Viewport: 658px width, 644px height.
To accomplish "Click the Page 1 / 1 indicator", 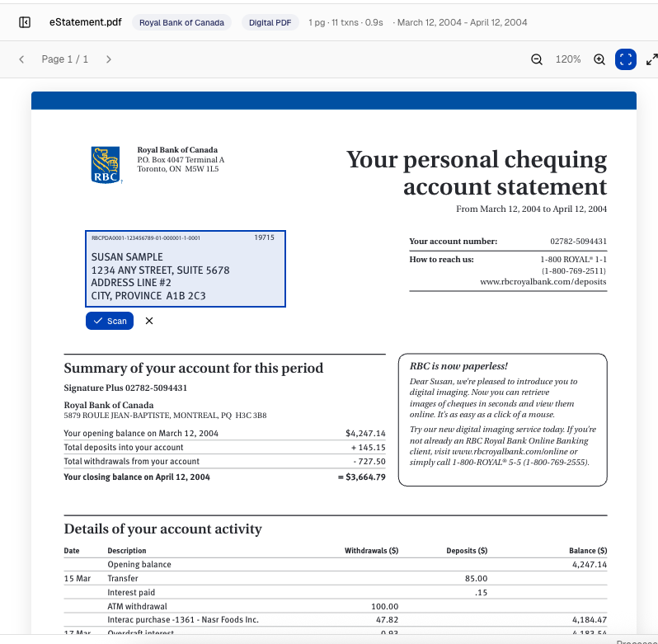I will point(65,59).
